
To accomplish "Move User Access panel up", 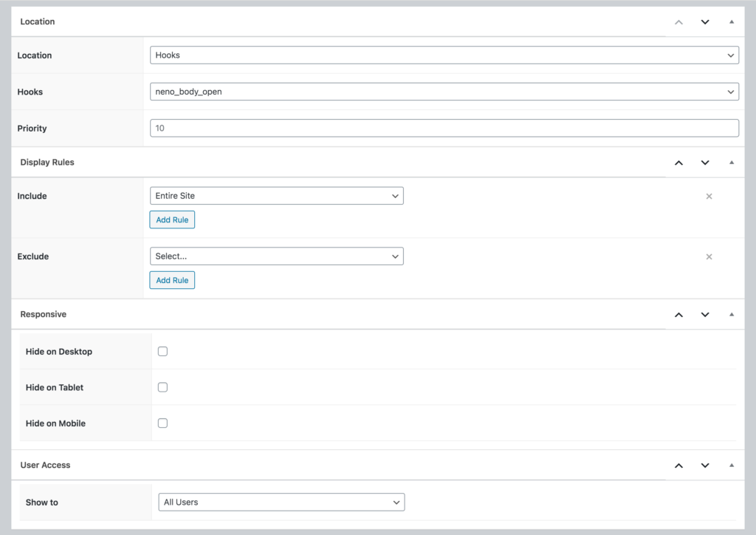I will (678, 466).
